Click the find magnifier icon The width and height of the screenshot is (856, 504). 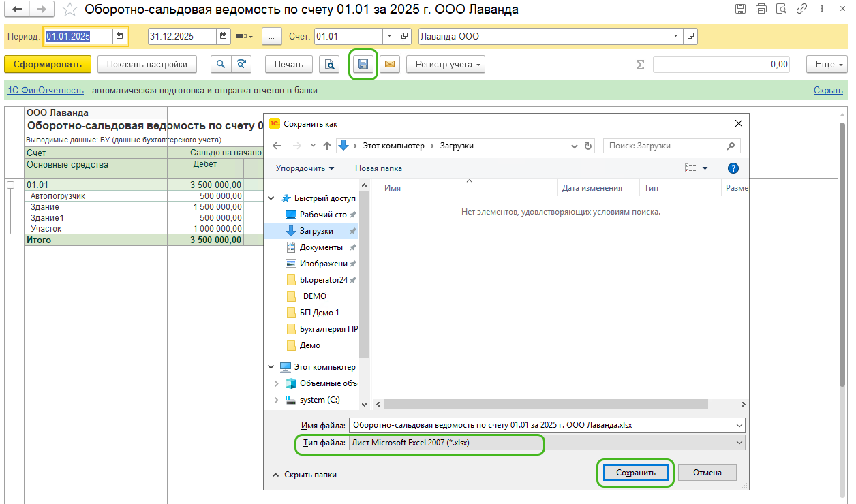tap(220, 65)
